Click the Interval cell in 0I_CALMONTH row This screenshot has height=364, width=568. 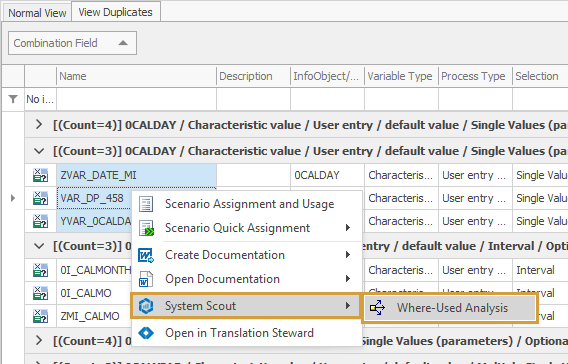pyautogui.click(x=540, y=270)
